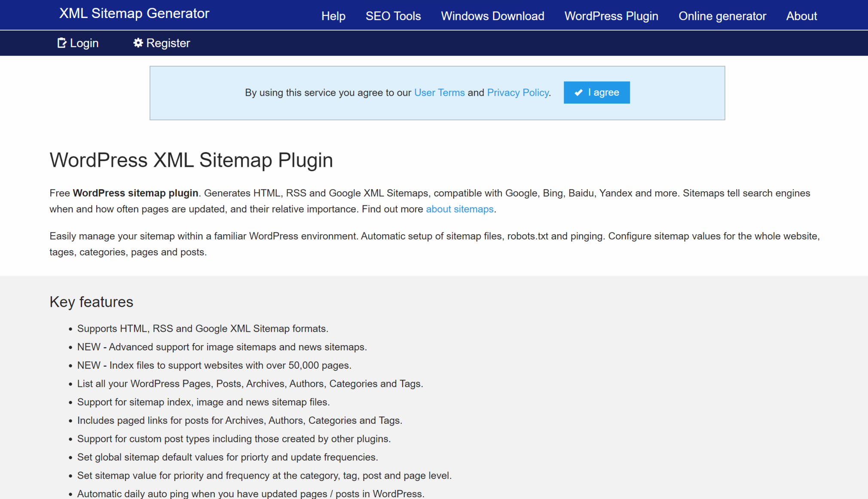
Task: Visit the About page
Action: point(801,16)
